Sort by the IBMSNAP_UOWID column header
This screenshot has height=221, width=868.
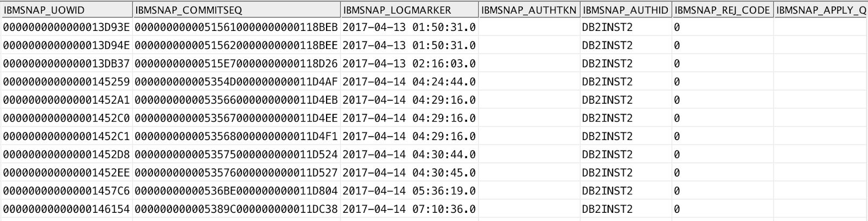point(66,10)
